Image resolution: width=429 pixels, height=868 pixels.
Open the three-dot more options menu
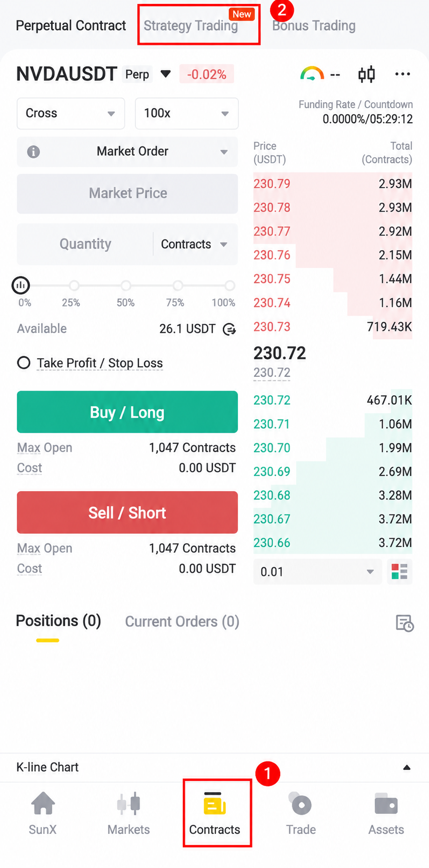[x=403, y=74]
